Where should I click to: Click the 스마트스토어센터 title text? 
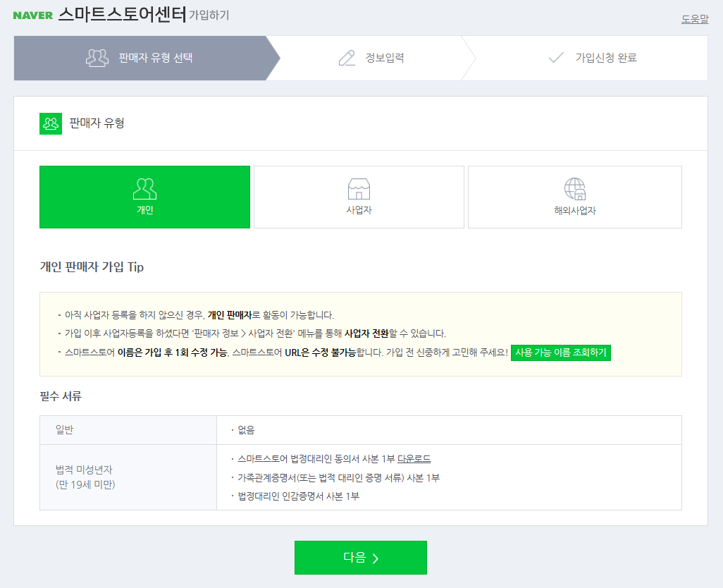tap(123, 16)
